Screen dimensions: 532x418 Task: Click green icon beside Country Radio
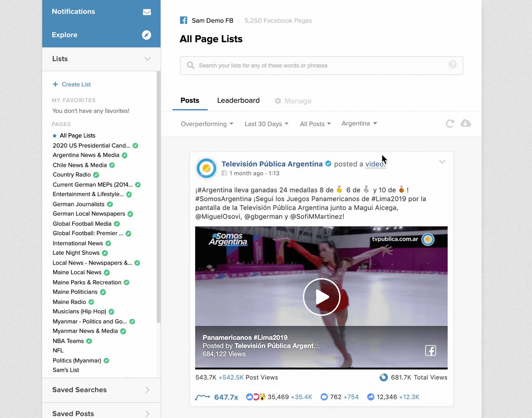[x=96, y=175]
